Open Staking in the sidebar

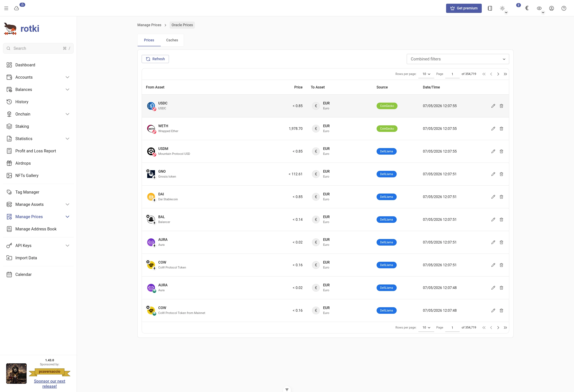pyautogui.click(x=38, y=126)
